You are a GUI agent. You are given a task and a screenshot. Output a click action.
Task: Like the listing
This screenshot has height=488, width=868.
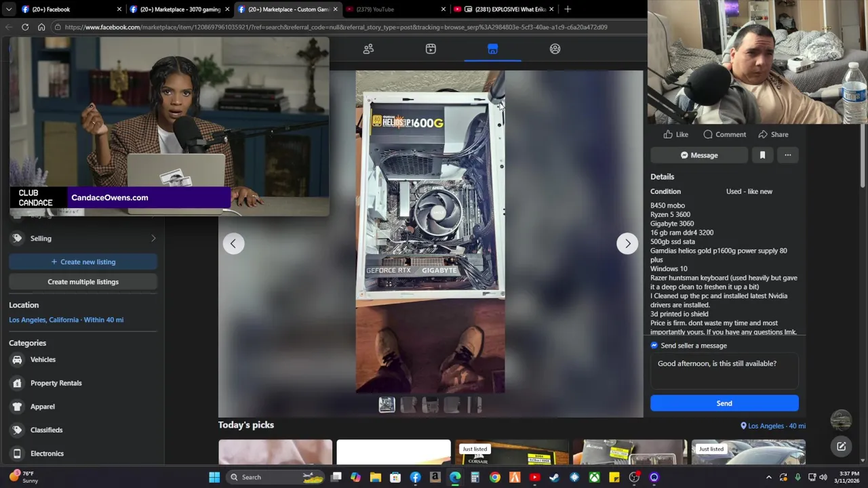[x=675, y=134]
